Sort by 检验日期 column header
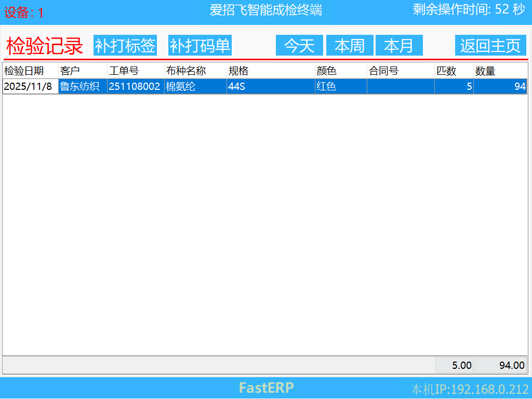The height and width of the screenshot is (399, 532). [30, 71]
